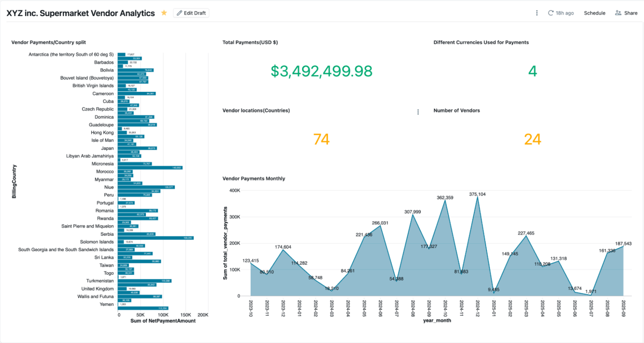Viewport: 644px width, 343px height.
Task: Click the longest bar in country split chart
Action: click(x=156, y=238)
